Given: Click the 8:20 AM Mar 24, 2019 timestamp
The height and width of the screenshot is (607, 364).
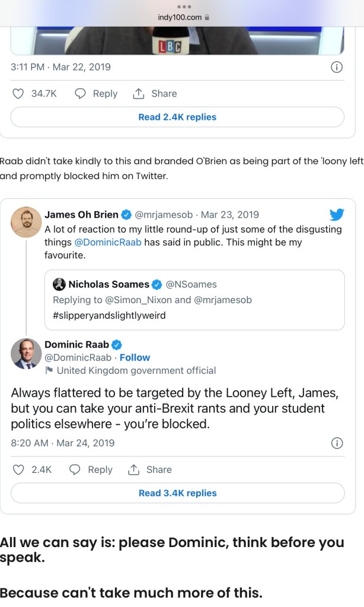Looking at the screenshot, I should point(62,443).
